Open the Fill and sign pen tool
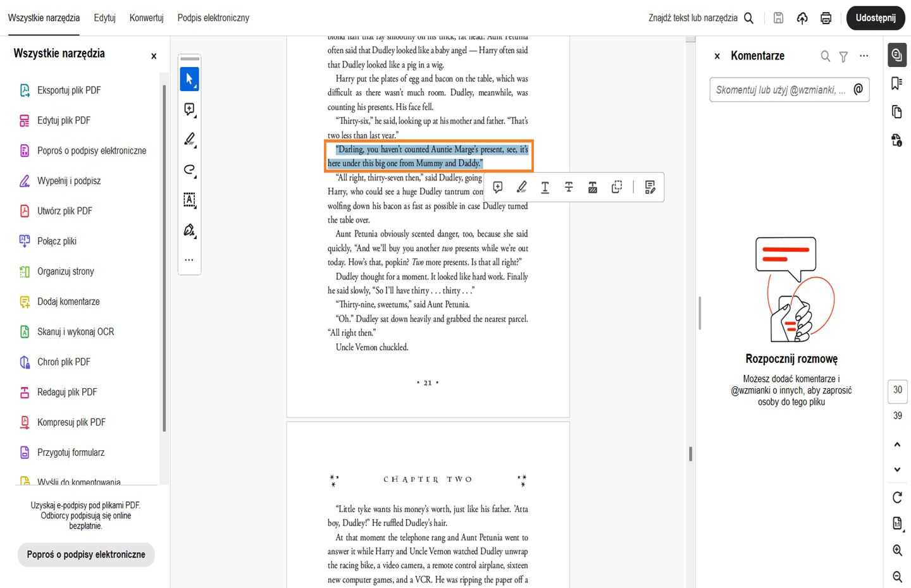The width and height of the screenshot is (911, 588). (189, 230)
